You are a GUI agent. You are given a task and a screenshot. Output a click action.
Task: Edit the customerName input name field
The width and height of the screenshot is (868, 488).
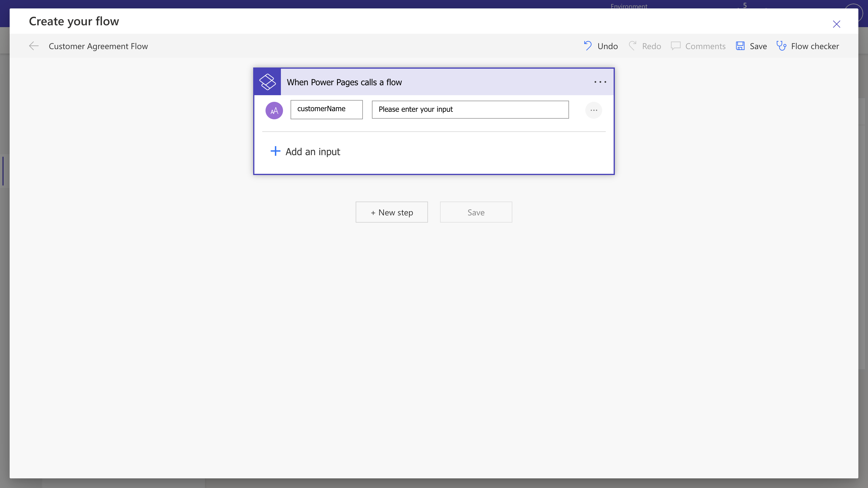[326, 109]
